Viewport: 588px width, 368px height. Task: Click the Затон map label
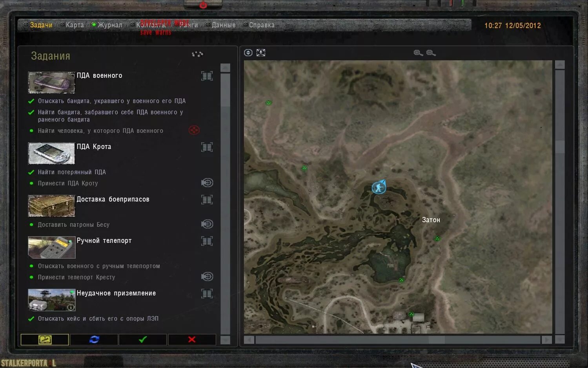click(431, 220)
